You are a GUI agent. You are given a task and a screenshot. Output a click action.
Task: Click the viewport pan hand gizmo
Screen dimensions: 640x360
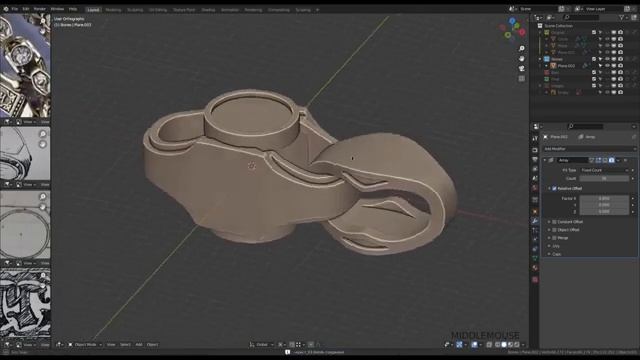pyautogui.click(x=522, y=58)
